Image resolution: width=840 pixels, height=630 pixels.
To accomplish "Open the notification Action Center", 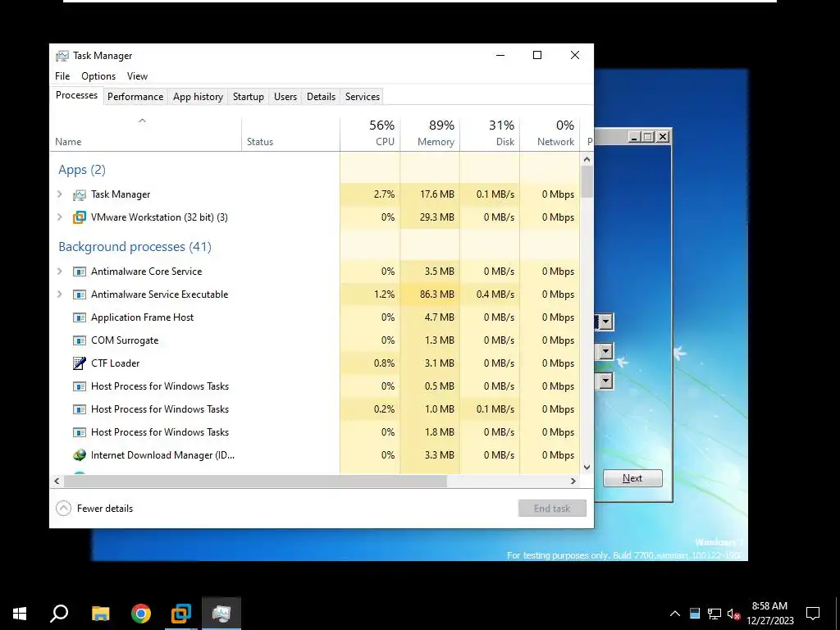I will [813, 614].
